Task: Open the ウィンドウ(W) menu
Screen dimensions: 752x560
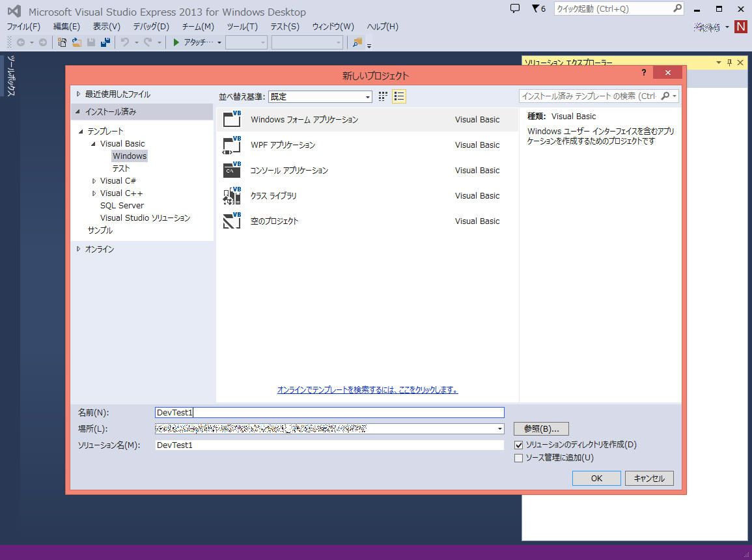Action: [333, 26]
